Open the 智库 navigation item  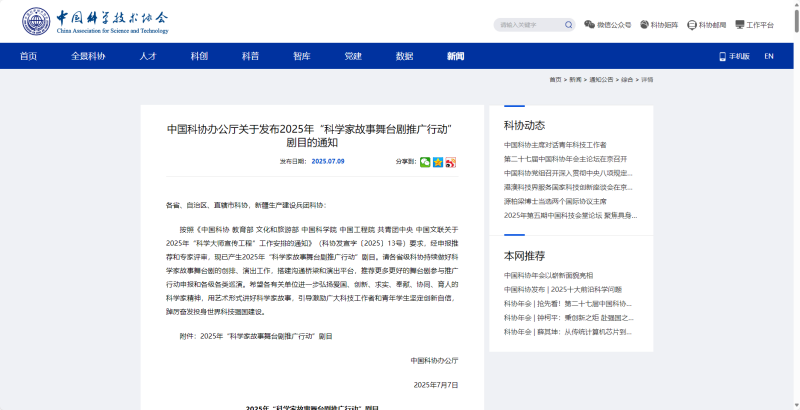pyautogui.click(x=302, y=56)
